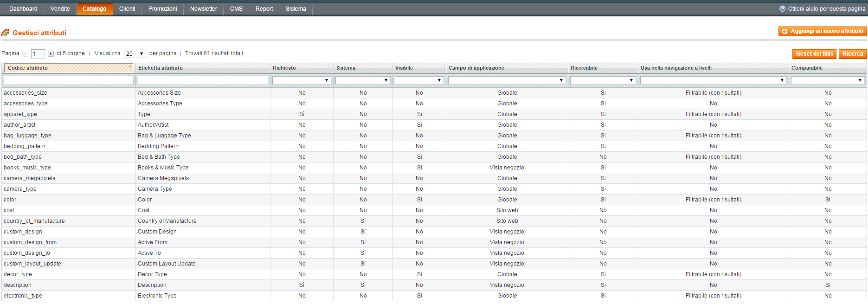Click Aggiungi un nuovo attributo button
The width and height of the screenshot is (868, 305).
(x=823, y=31)
